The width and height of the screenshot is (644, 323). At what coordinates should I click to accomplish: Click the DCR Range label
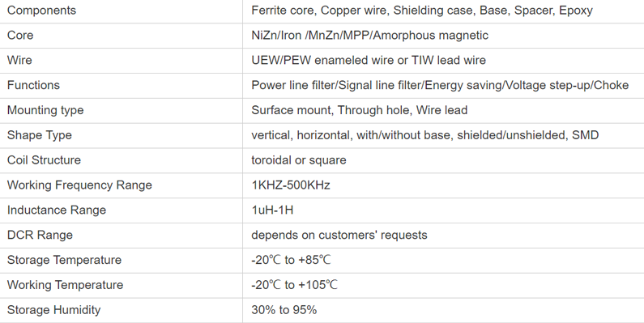40,236
